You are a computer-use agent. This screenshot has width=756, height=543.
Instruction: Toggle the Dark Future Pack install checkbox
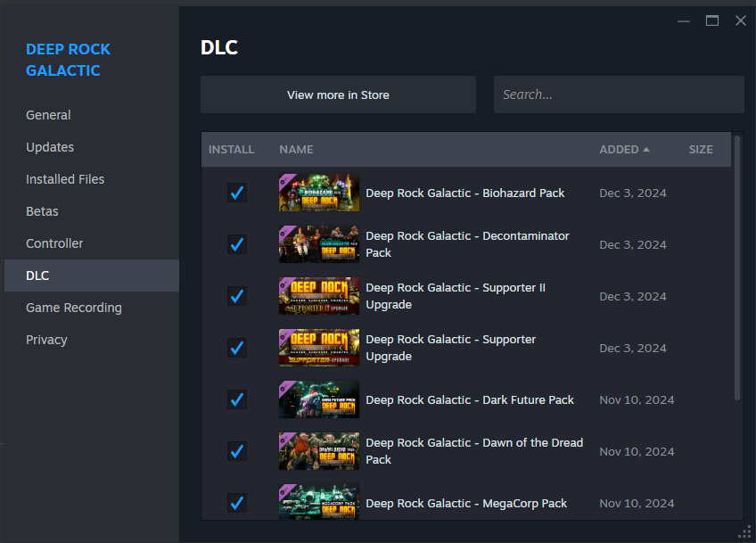[236, 399]
